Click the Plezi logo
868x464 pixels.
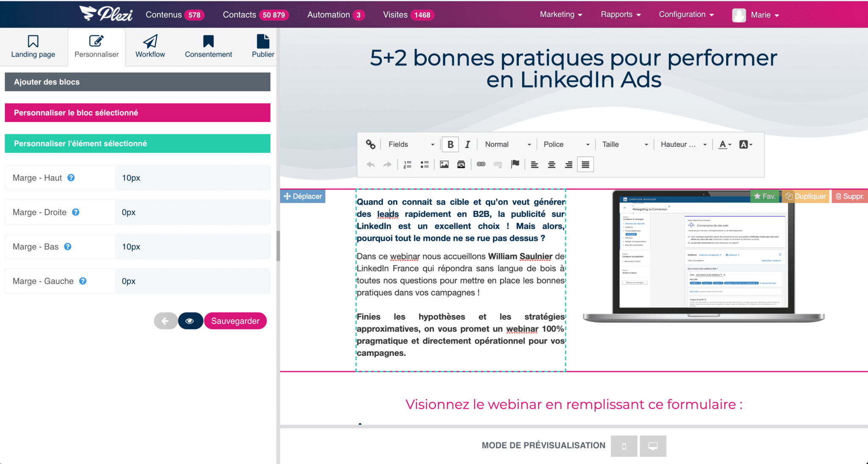[x=106, y=14]
